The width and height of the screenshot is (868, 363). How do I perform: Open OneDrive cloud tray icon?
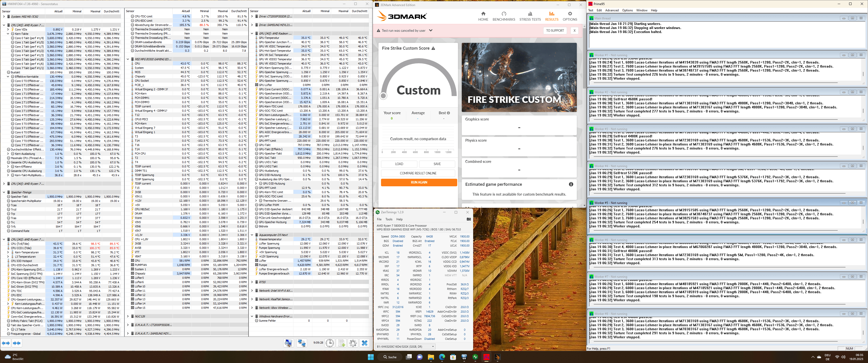click(x=819, y=357)
